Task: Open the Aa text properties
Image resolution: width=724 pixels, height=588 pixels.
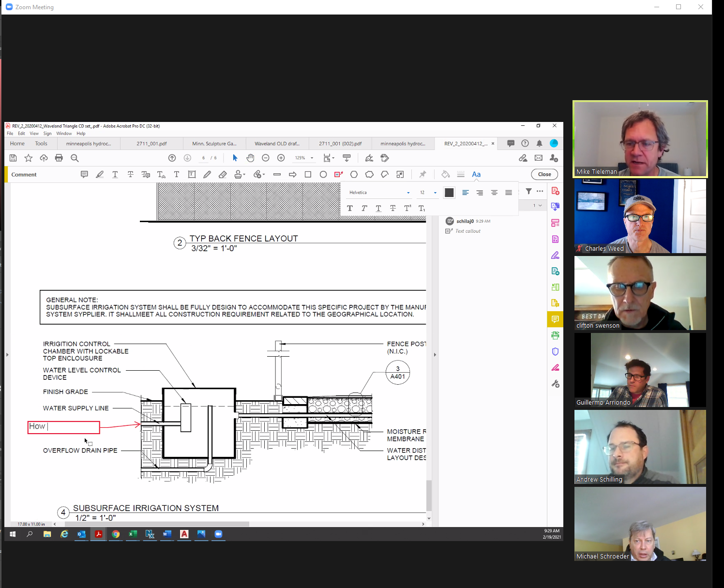Action: tap(476, 174)
